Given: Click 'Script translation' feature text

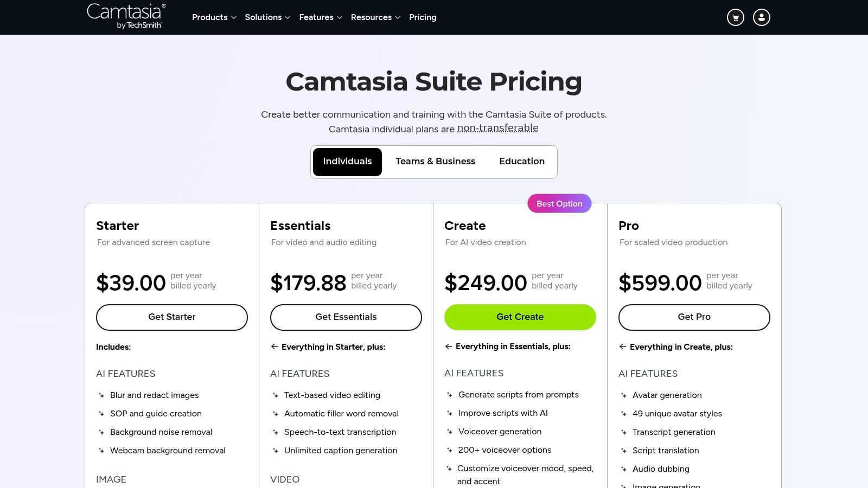Looking at the screenshot, I should 666,451.
